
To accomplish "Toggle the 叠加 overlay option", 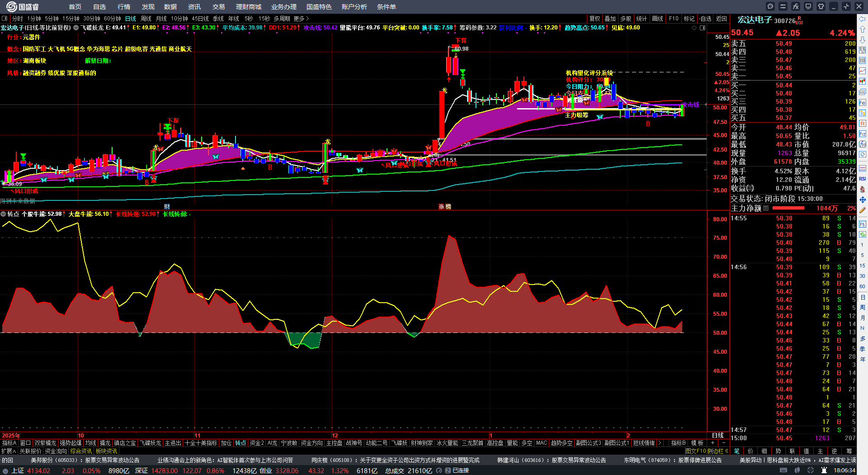I will point(610,19).
